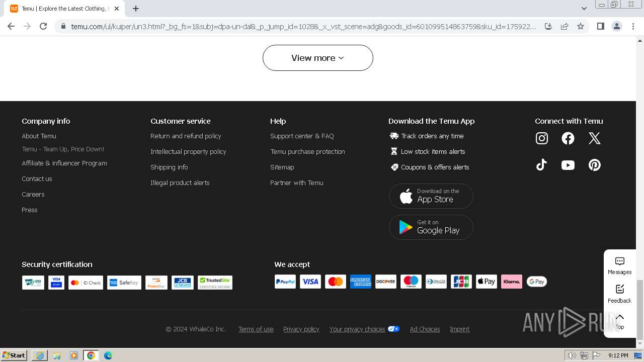Click the American Express payment icon
The image size is (644, 362).
click(361, 282)
